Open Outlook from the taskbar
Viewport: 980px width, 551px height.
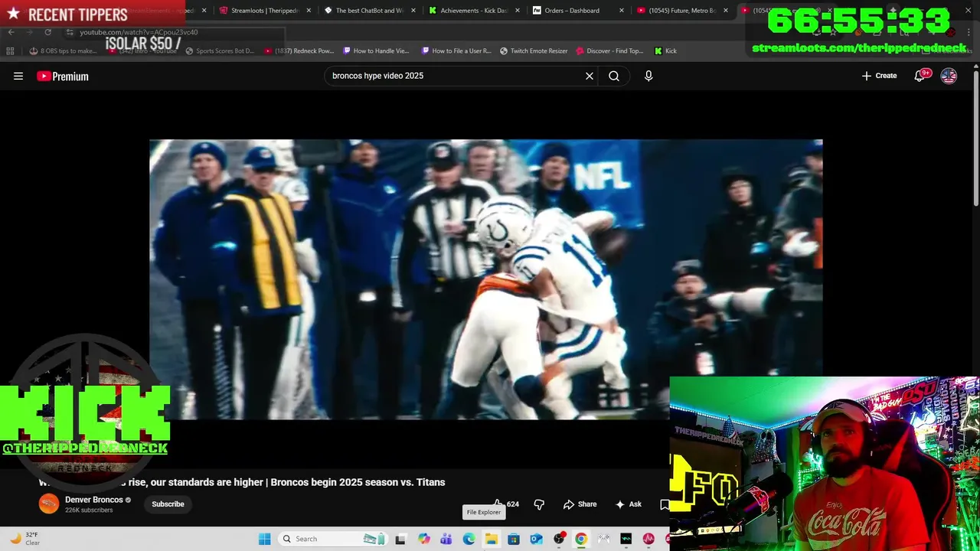click(536, 539)
